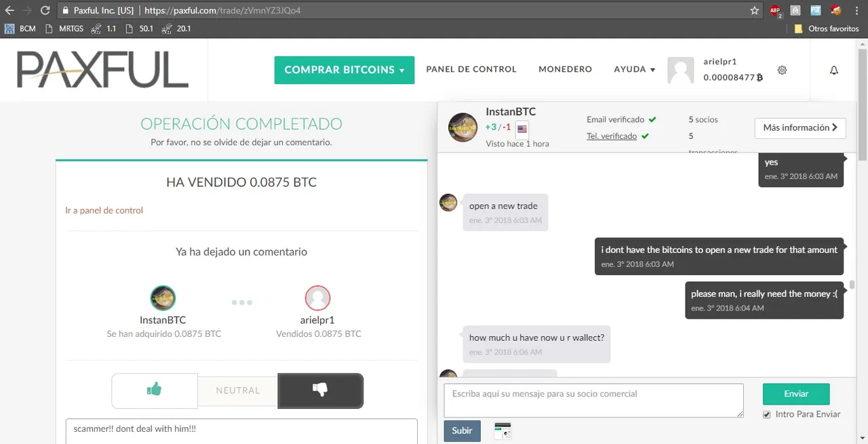Image resolution: width=868 pixels, height=444 pixels.
Task: Click the feedback comment text box
Action: (241, 431)
